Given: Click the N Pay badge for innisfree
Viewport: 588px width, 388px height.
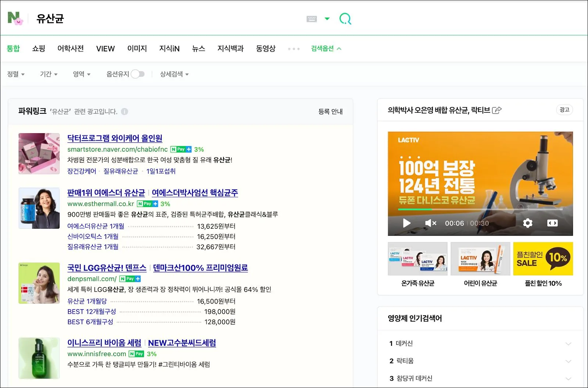Looking at the screenshot, I should (136, 354).
